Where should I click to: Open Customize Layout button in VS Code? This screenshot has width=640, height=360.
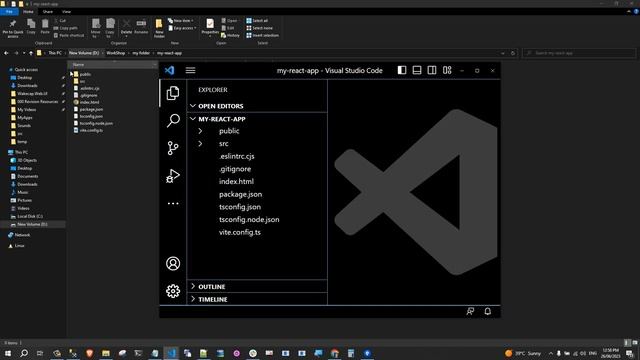click(447, 70)
